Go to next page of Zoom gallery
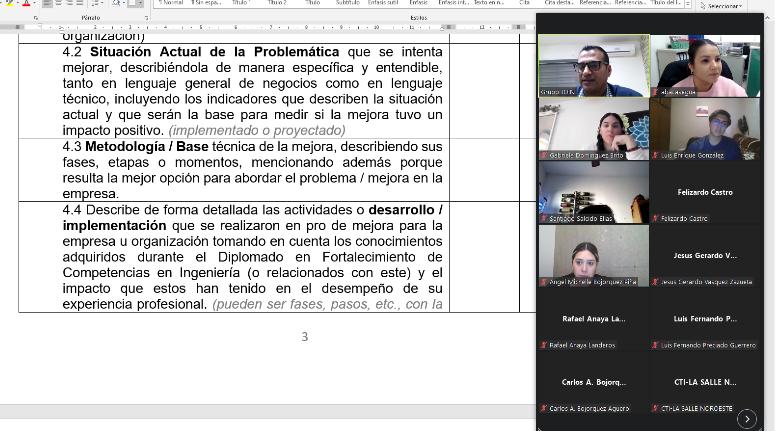 (747, 419)
